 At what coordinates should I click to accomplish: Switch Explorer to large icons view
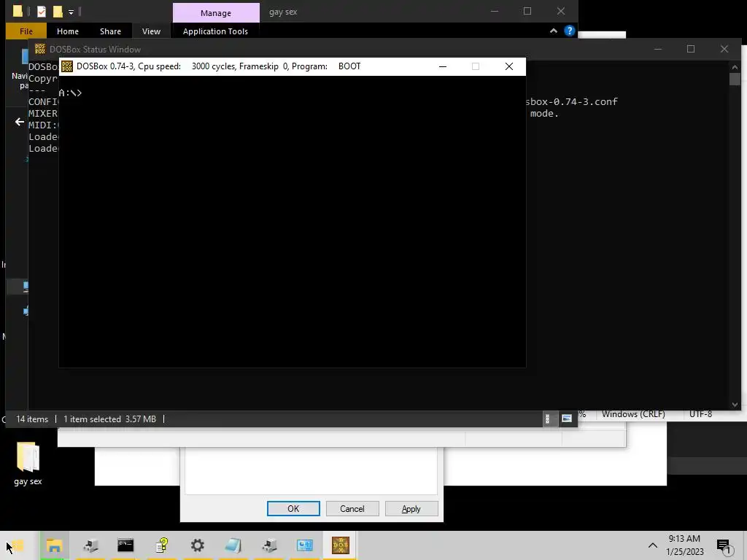click(566, 419)
